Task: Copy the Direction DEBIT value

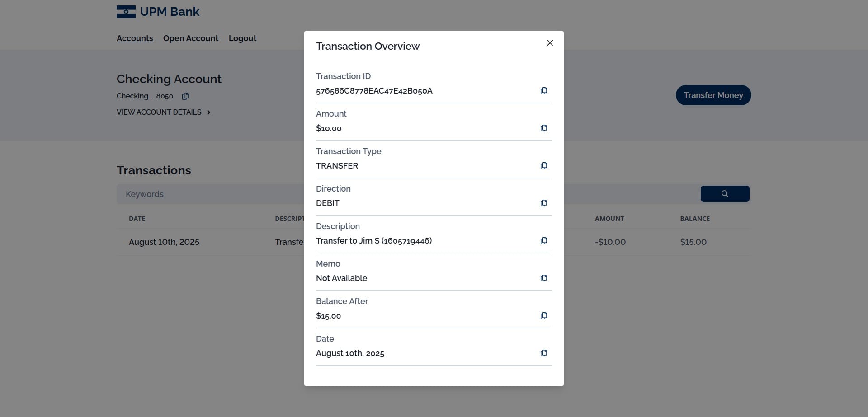Action: pyautogui.click(x=544, y=203)
